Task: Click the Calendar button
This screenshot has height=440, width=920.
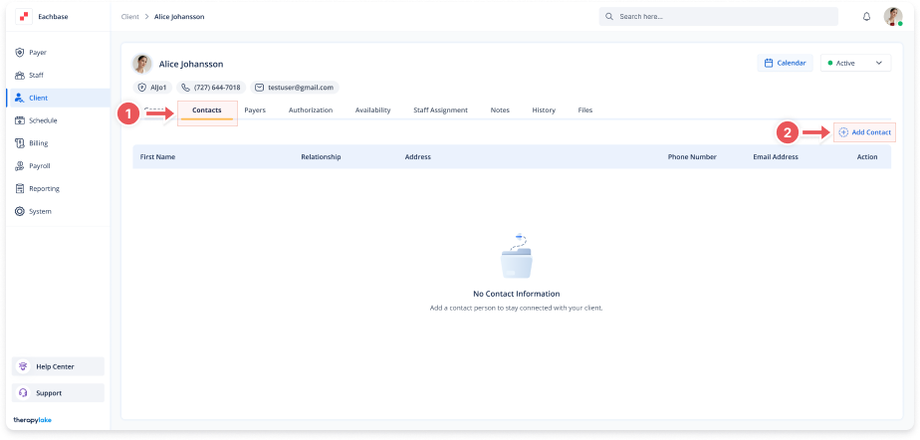Action: [x=785, y=63]
